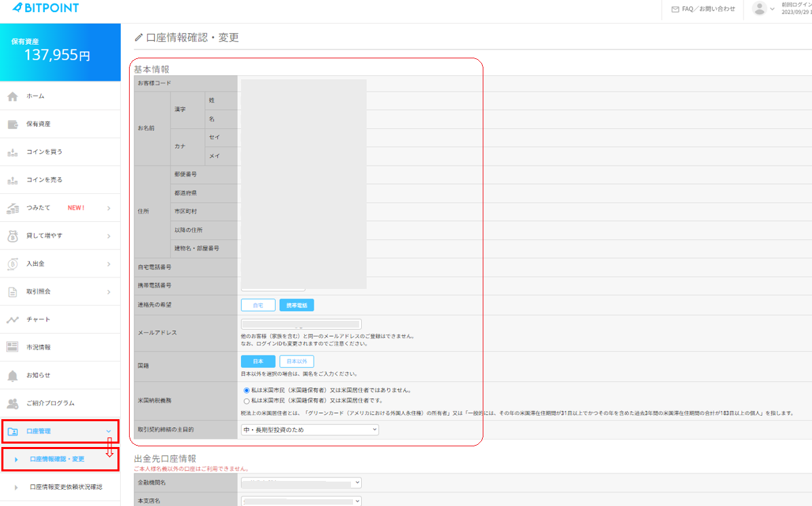The image size is (812, 506).
Task: Click the 米国納税義務 label cell
Action: (x=185, y=401)
